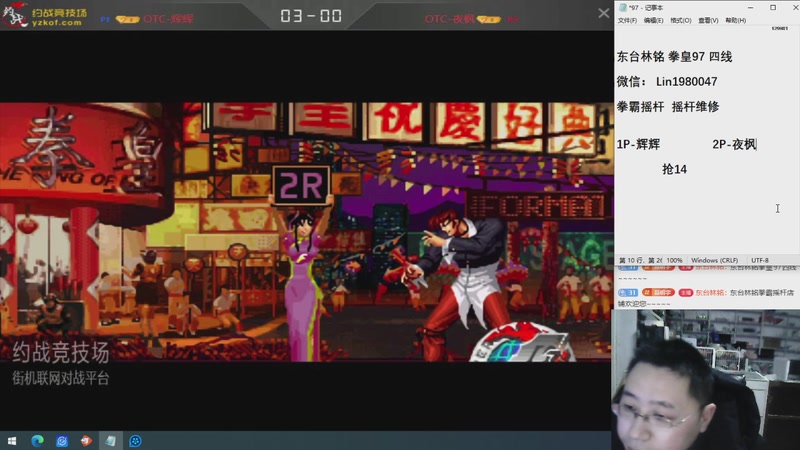Screen dimensions: 800x450
Task: Click UTF-8 encoding in the Notepad status bar
Action: tap(760, 260)
